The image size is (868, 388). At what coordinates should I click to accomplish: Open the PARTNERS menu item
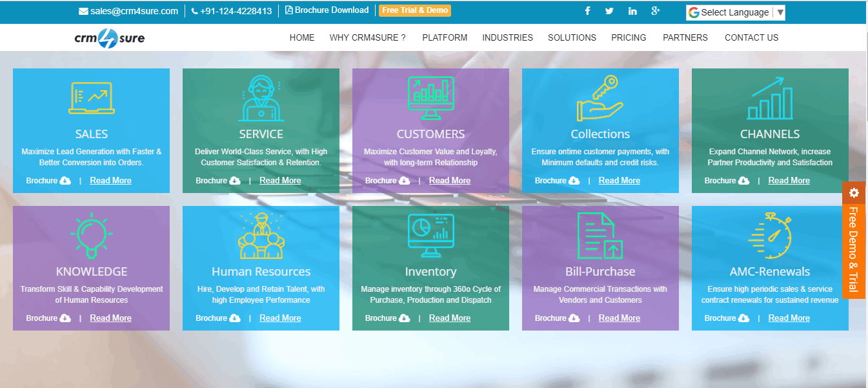point(685,37)
